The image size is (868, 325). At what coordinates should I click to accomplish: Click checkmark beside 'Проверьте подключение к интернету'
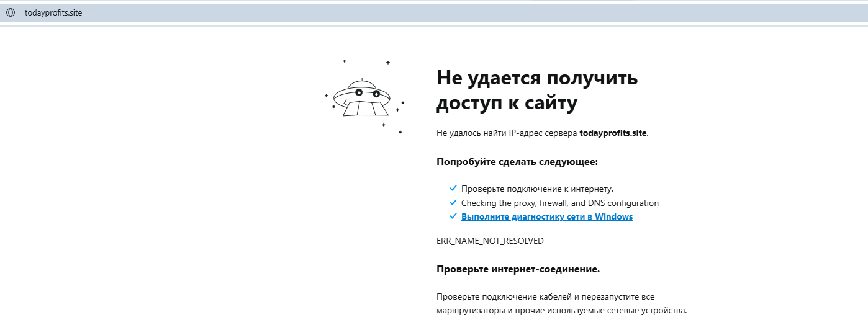click(x=453, y=189)
